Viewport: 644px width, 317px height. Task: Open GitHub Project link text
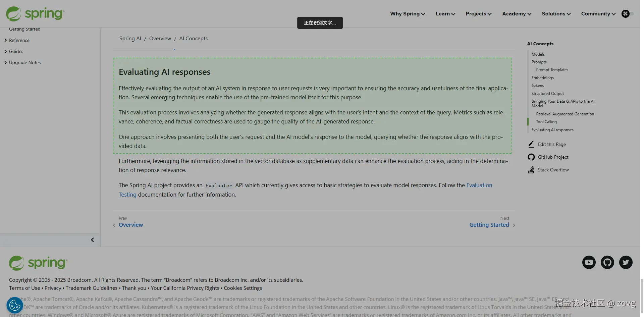[553, 157]
